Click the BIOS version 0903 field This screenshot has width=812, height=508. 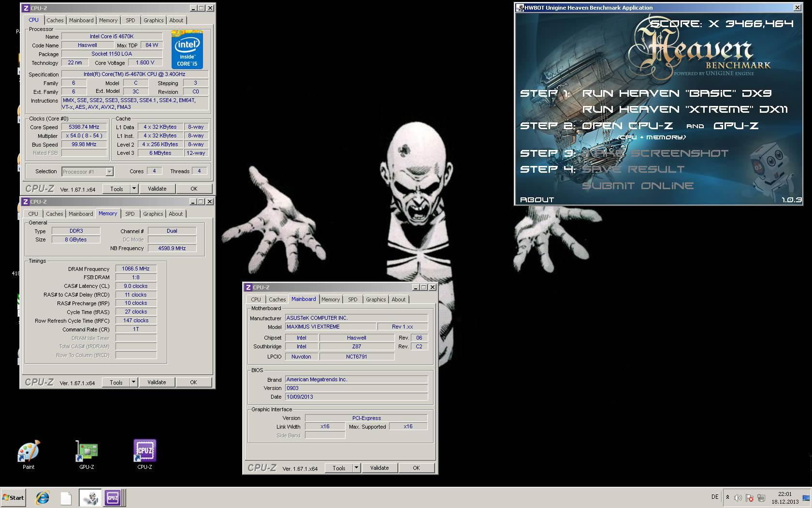357,388
